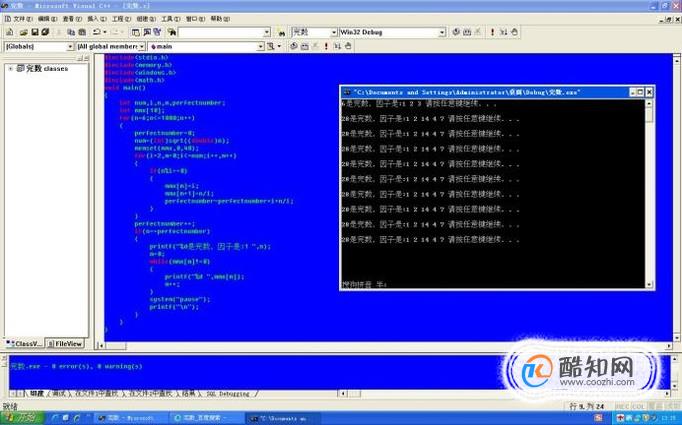Click the system tray clock
Image resolution: width=682 pixels, height=425 pixels.
tap(671, 418)
